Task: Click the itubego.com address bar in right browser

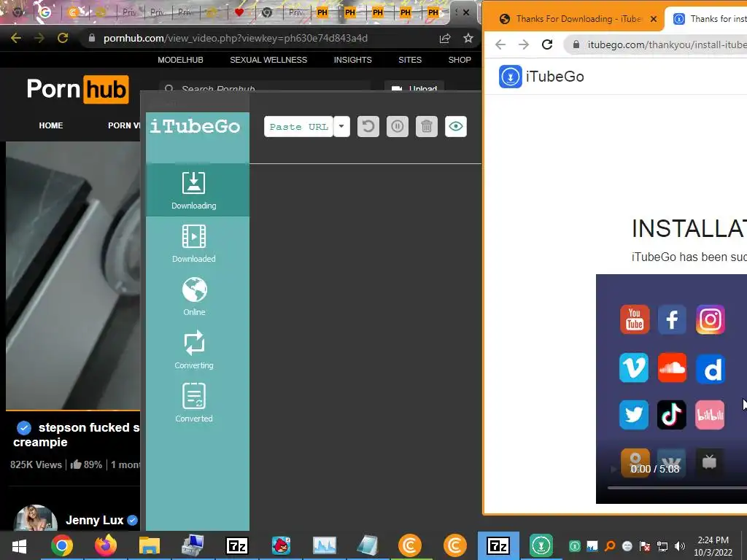Action: (656, 44)
